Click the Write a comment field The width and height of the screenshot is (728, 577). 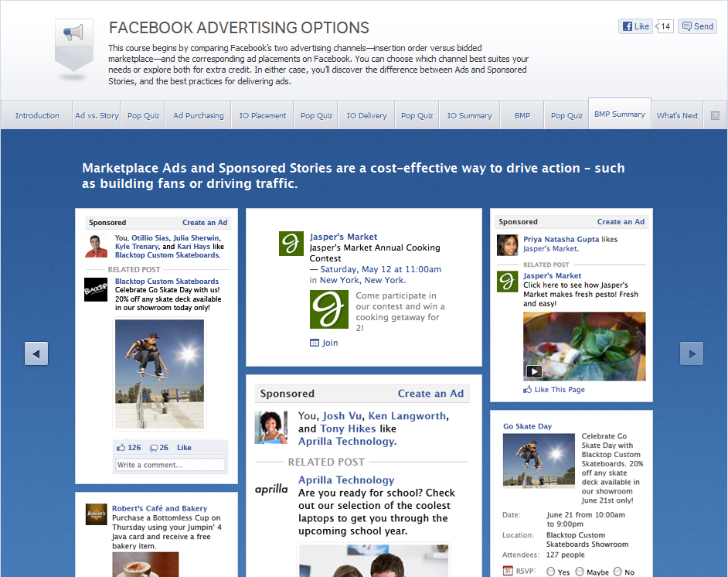coord(170,465)
